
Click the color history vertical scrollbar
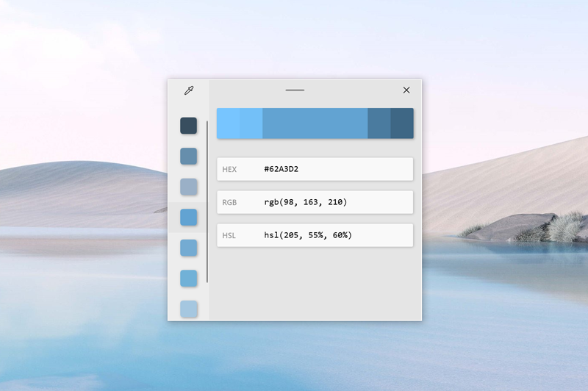point(207,202)
